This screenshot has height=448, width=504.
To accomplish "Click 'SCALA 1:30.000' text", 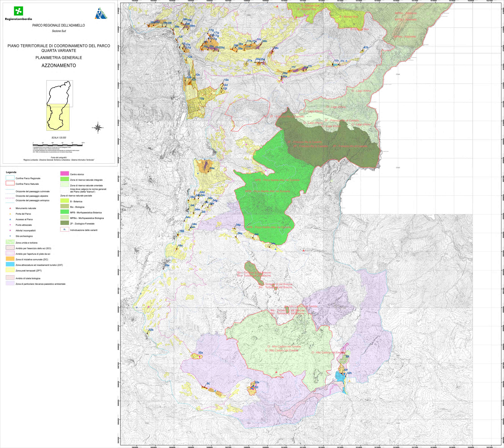I will [59, 138].
